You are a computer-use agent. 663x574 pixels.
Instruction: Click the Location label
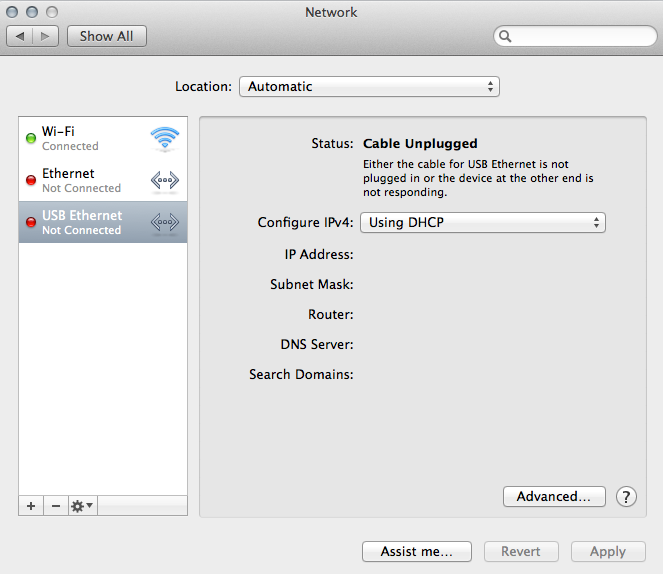203,87
